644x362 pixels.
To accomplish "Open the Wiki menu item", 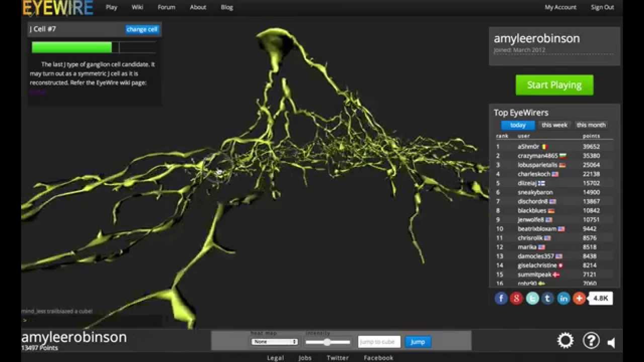I will pos(137,7).
